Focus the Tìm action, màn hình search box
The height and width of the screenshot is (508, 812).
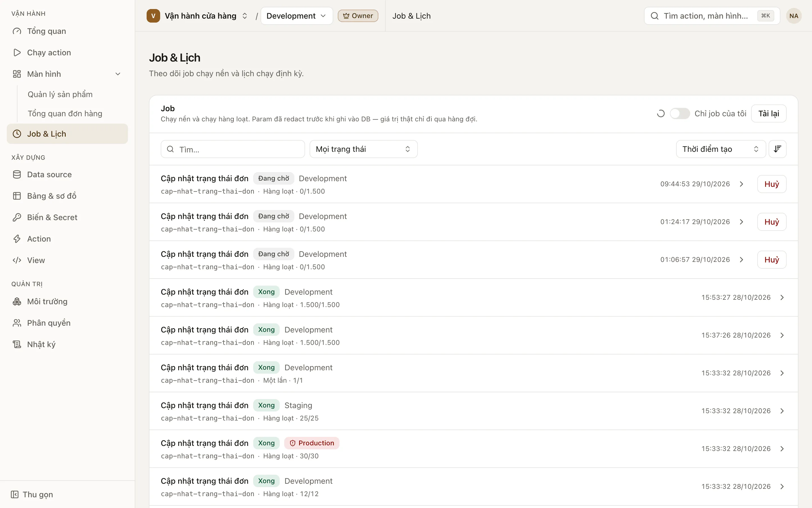click(x=712, y=16)
